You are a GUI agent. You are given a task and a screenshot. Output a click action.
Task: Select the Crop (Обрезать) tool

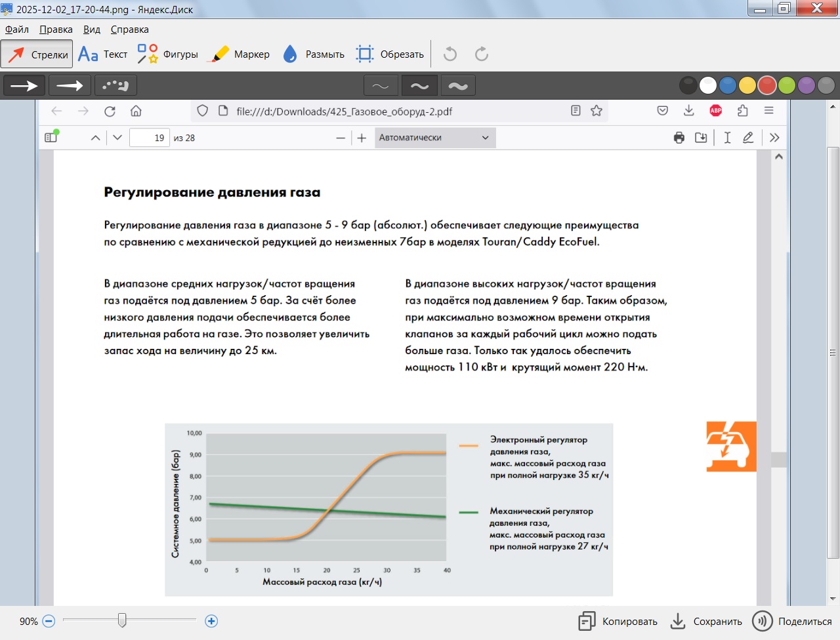point(390,54)
